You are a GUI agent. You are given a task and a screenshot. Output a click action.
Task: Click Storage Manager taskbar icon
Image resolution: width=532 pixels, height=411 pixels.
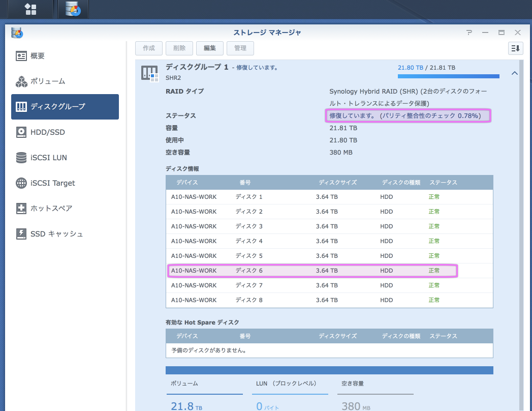[x=73, y=9]
